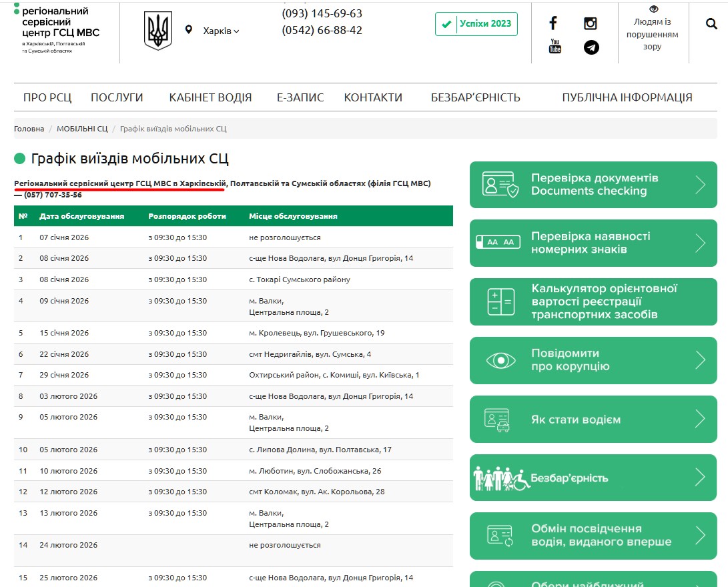Click the arrow on Безбар'єрність green card
The image size is (728, 587).
pyautogui.click(x=700, y=477)
